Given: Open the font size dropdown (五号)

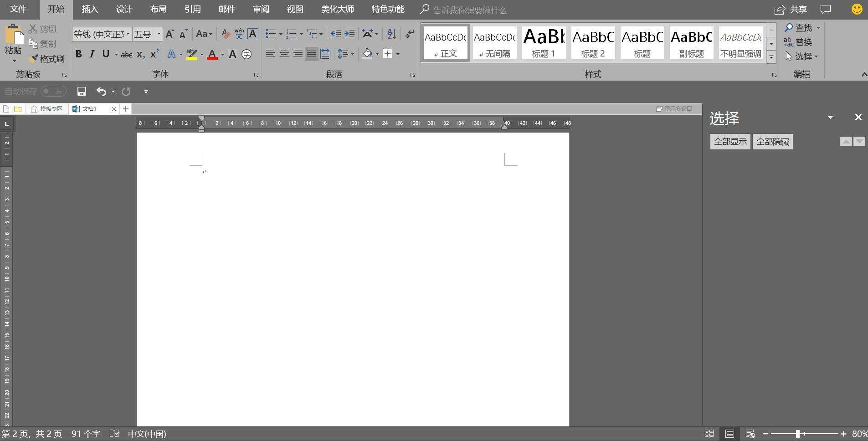Looking at the screenshot, I should click(159, 34).
